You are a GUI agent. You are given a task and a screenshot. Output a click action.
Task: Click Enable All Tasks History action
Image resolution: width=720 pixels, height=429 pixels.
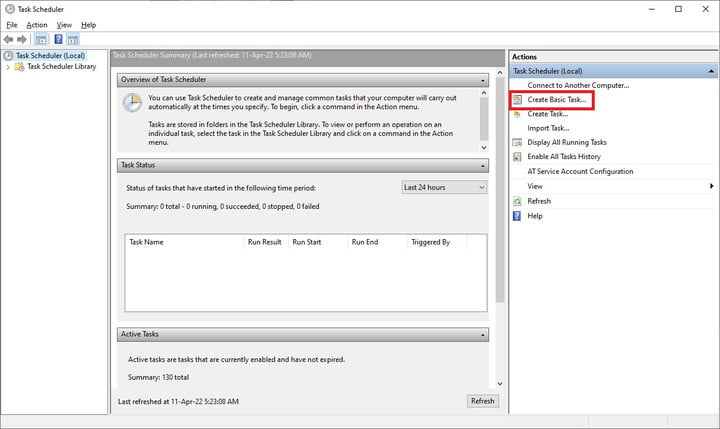(564, 157)
